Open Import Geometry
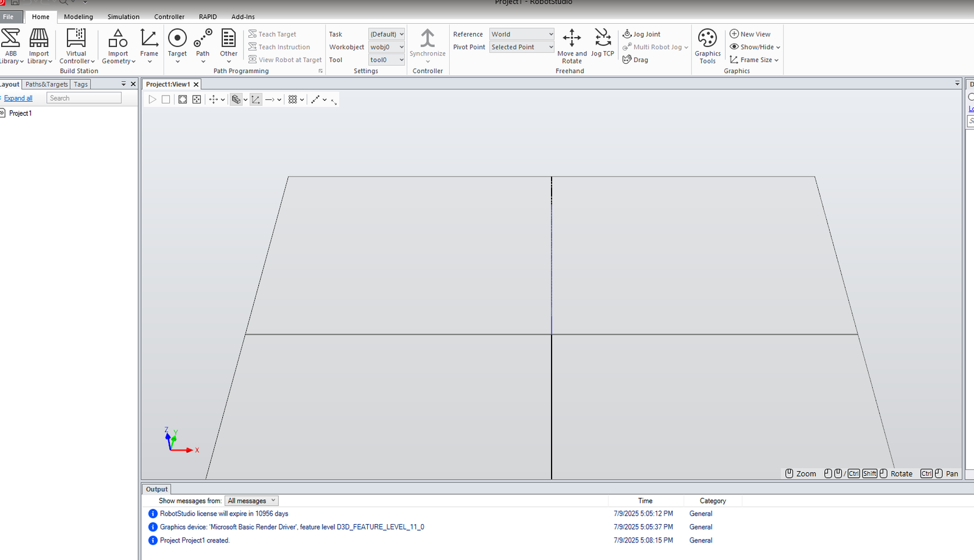Viewport: 974px width, 560px height. pyautogui.click(x=118, y=46)
